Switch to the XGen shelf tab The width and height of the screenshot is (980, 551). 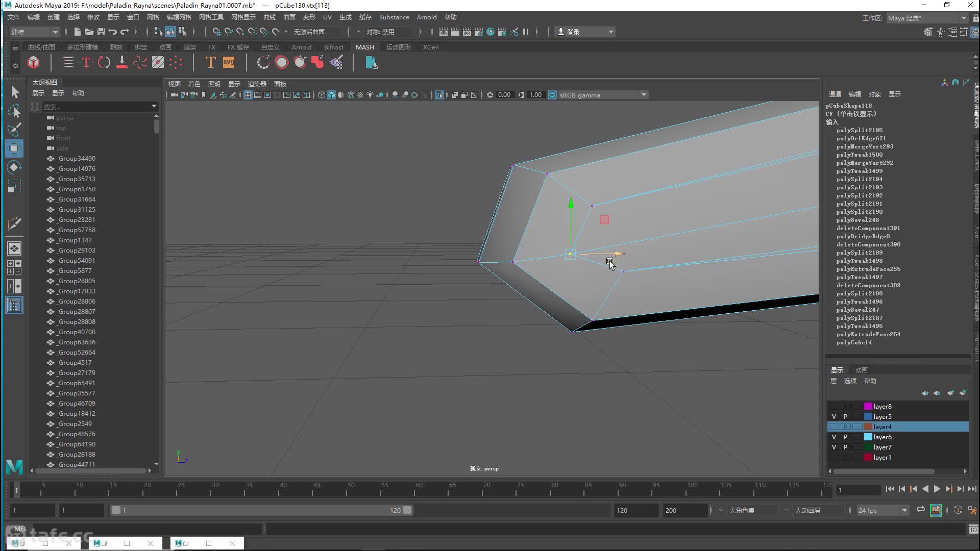pyautogui.click(x=431, y=47)
